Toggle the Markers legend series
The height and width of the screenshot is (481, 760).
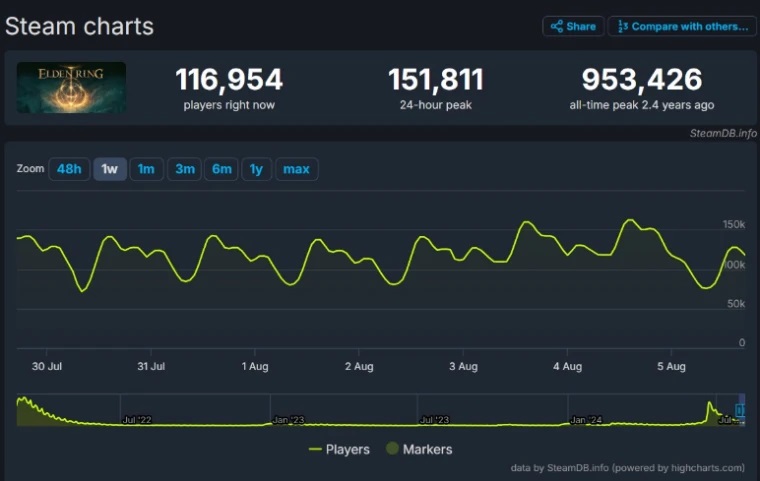point(419,449)
